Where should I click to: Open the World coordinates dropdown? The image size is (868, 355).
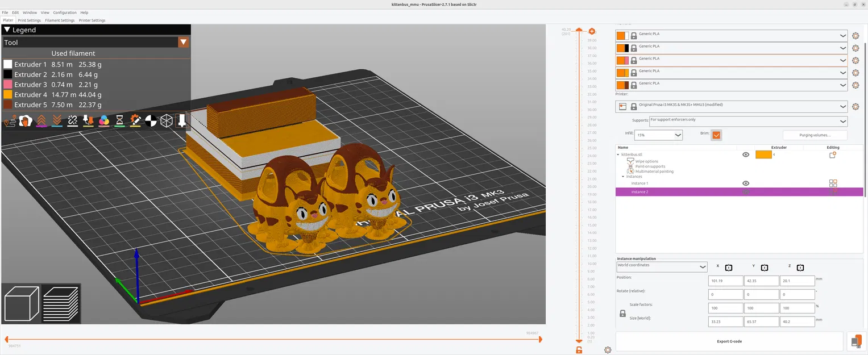(x=662, y=267)
